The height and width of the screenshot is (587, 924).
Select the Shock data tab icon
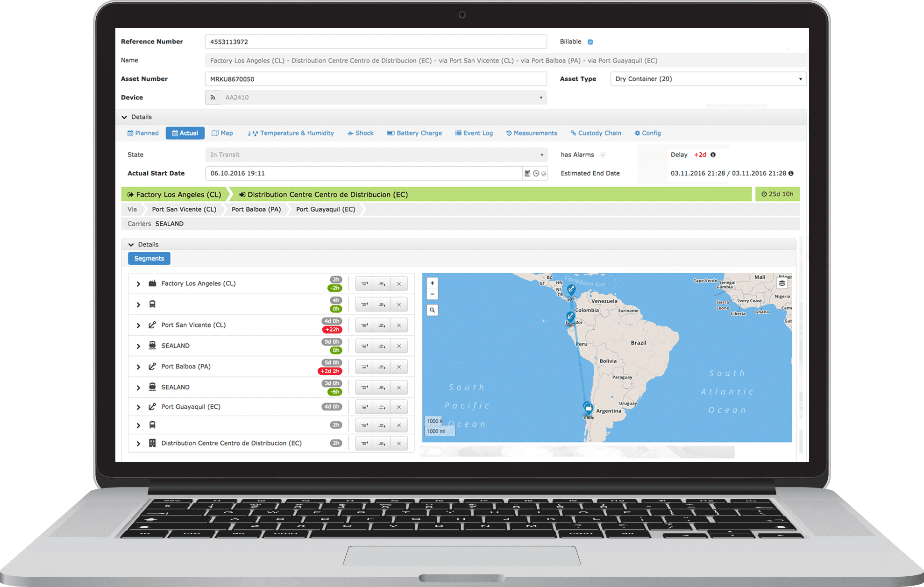pyautogui.click(x=360, y=133)
